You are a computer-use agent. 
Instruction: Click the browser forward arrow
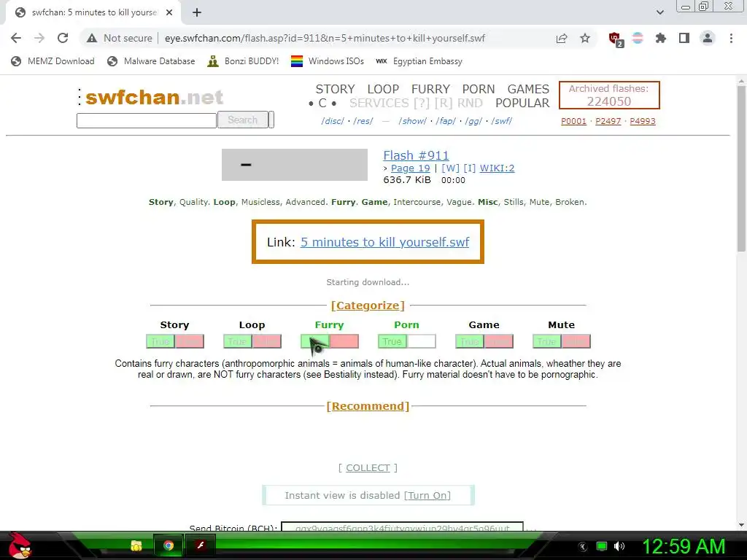click(39, 38)
